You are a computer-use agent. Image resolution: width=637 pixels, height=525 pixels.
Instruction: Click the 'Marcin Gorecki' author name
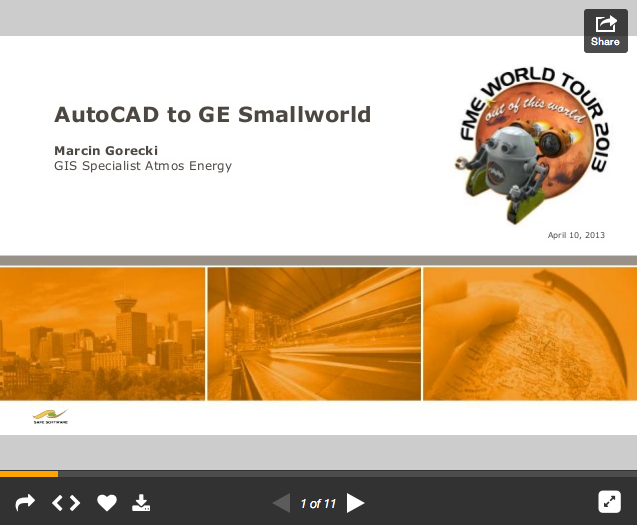click(106, 150)
